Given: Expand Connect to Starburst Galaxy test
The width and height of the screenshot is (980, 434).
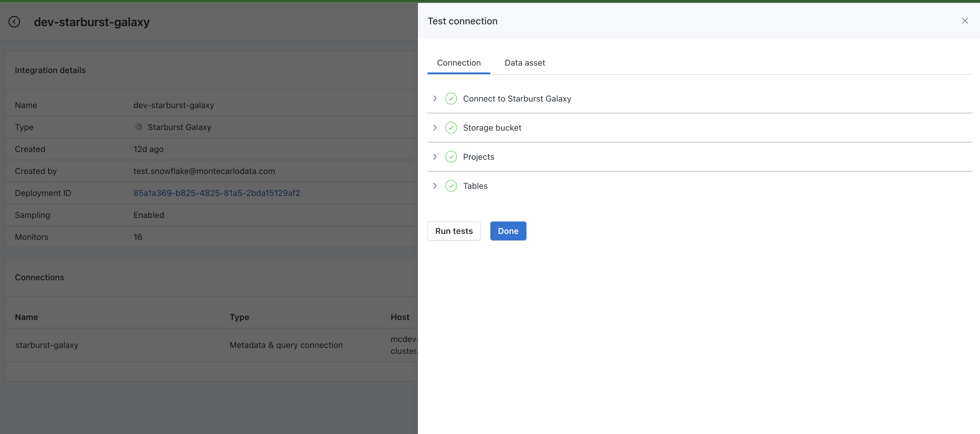Looking at the screenshot, I should coord(435,99).
